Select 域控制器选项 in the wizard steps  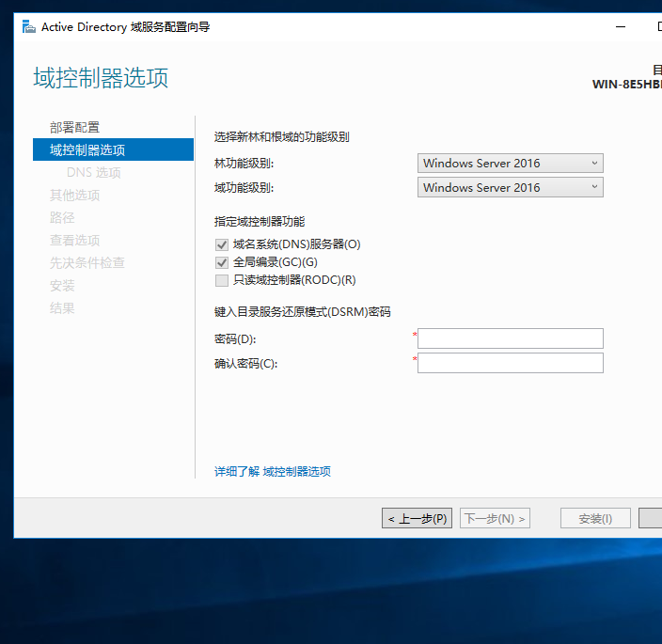113,149
